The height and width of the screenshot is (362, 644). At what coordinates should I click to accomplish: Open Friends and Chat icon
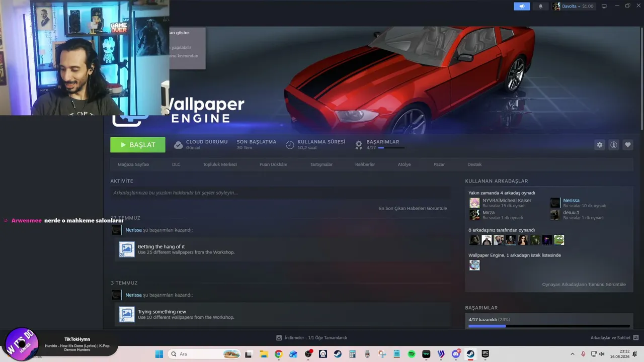click(x=636, y=338)
